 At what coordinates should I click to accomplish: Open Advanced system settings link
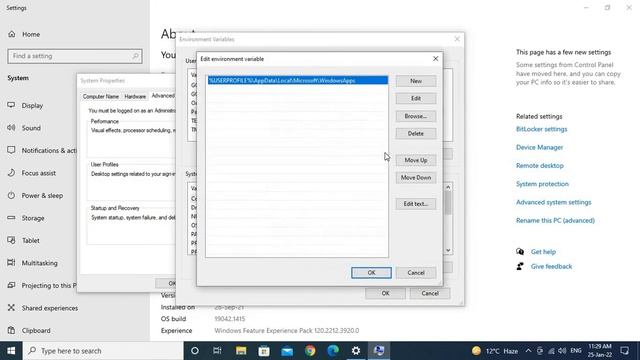(553, 202)
